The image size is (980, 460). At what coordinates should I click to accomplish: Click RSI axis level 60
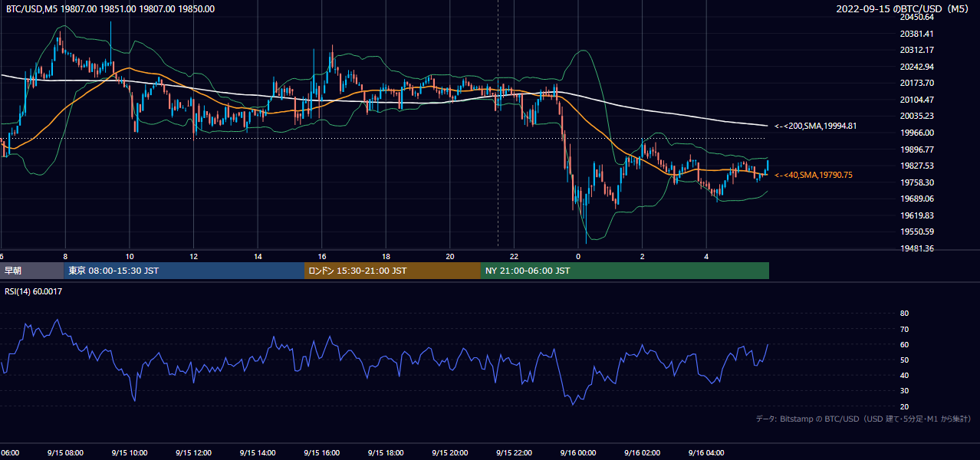(904, 344)
